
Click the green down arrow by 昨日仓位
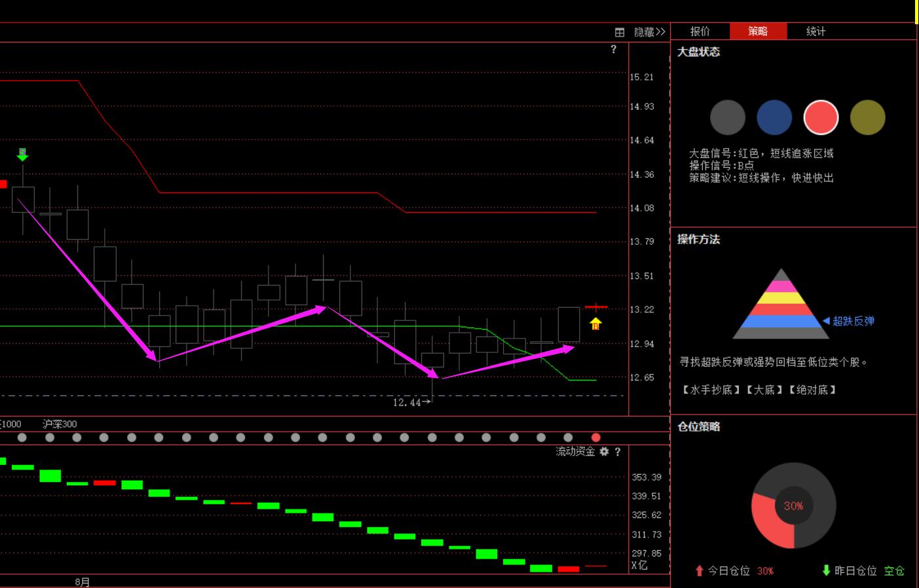[x=826, y=571]
